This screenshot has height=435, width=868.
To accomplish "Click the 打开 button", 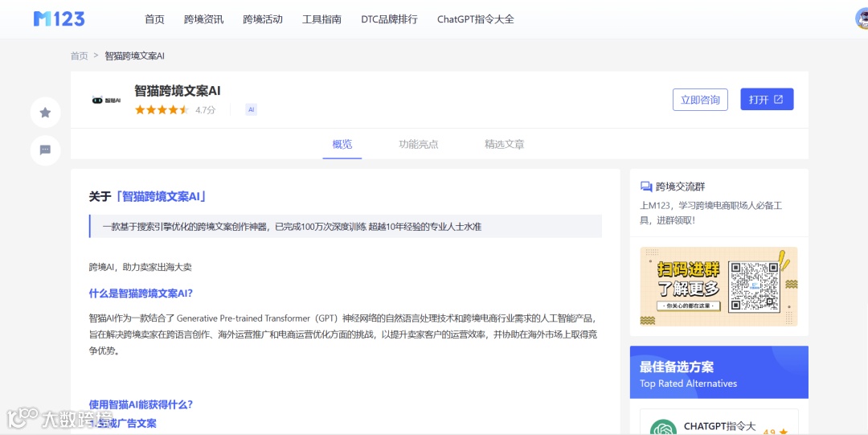I will pyautogui.click(x=767, y=100).
